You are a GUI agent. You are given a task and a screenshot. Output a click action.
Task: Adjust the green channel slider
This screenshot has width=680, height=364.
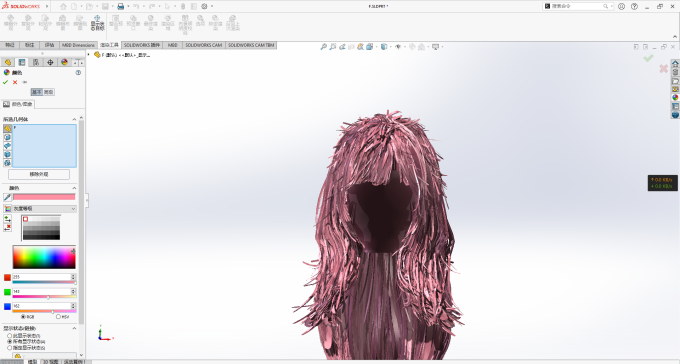click(44, 297)
